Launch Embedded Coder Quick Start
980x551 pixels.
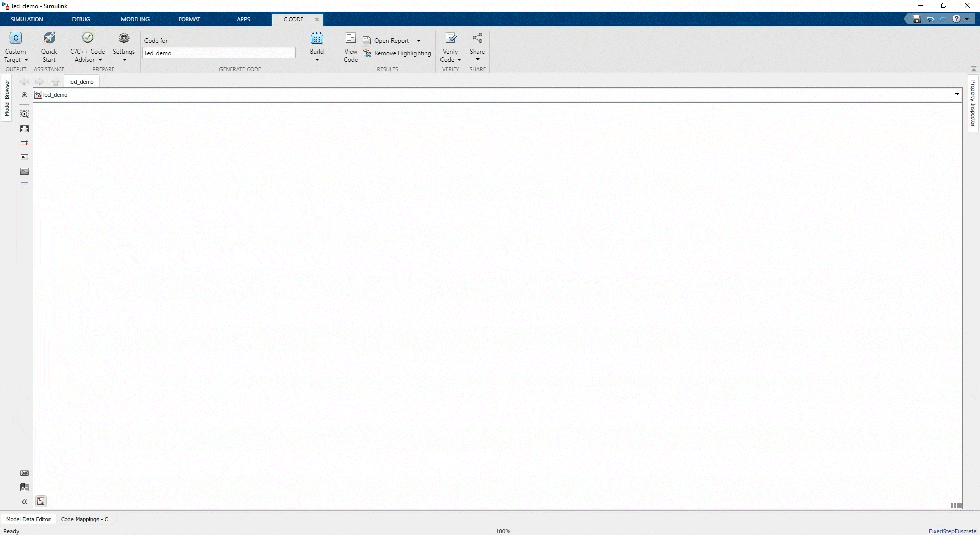click(x=49, y=47)
